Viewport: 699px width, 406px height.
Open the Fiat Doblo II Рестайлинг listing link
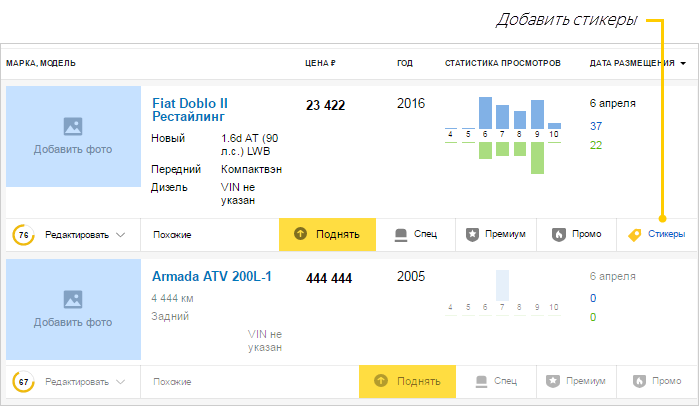point(190,110)
